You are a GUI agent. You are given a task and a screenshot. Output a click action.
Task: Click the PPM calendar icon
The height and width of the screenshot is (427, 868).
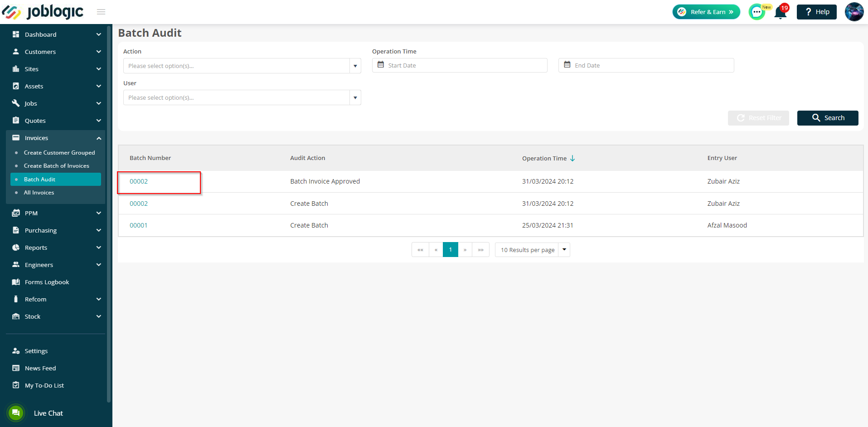coord(16,213)
